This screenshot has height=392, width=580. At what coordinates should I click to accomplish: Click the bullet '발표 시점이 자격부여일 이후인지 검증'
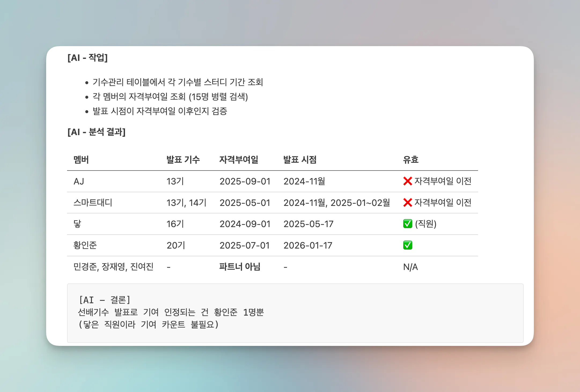(160, 111)
